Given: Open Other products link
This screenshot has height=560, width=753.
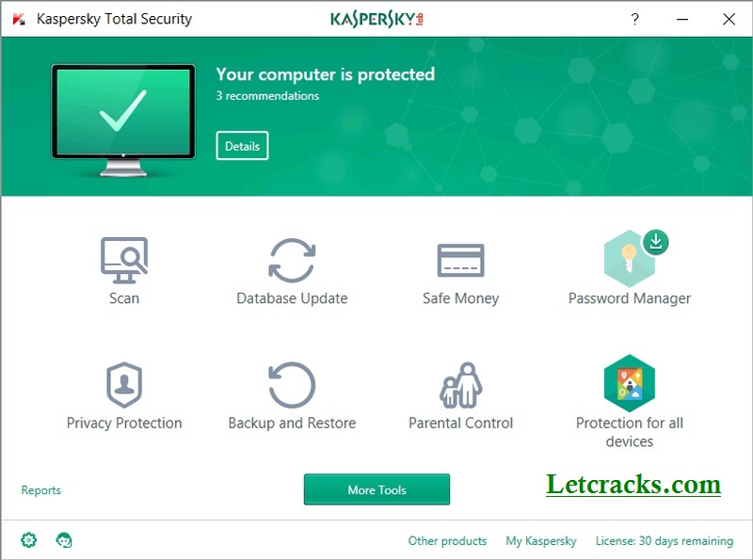Looking at the screenshot, I should pyautogui.click(x=447, y=541).
